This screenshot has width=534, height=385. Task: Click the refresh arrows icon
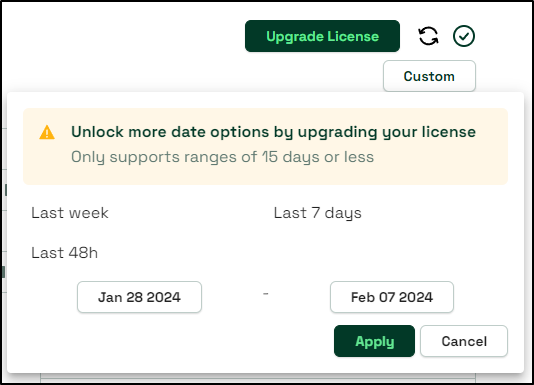pyautogui.click(x=428, y=36)
